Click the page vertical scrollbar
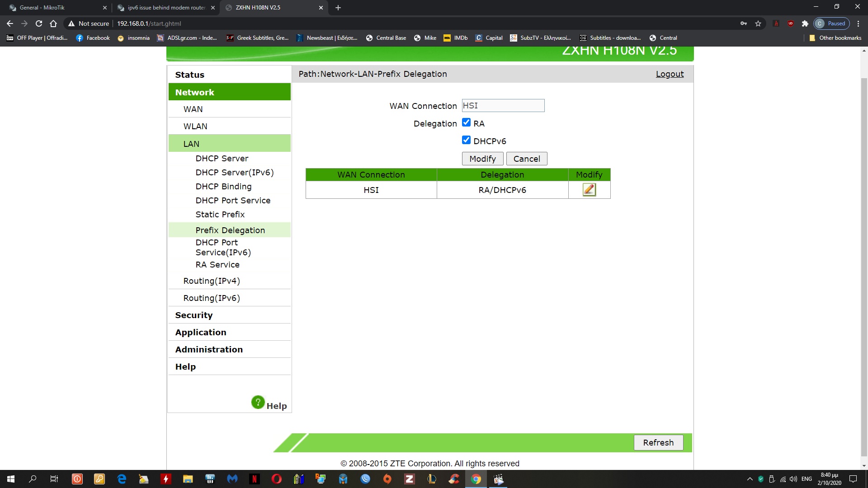Viewport: 868px width, 488px height. 864,267
